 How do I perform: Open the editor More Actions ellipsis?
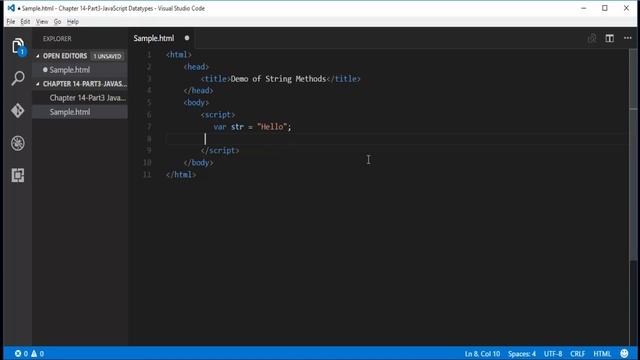click(x=628, y=38)
